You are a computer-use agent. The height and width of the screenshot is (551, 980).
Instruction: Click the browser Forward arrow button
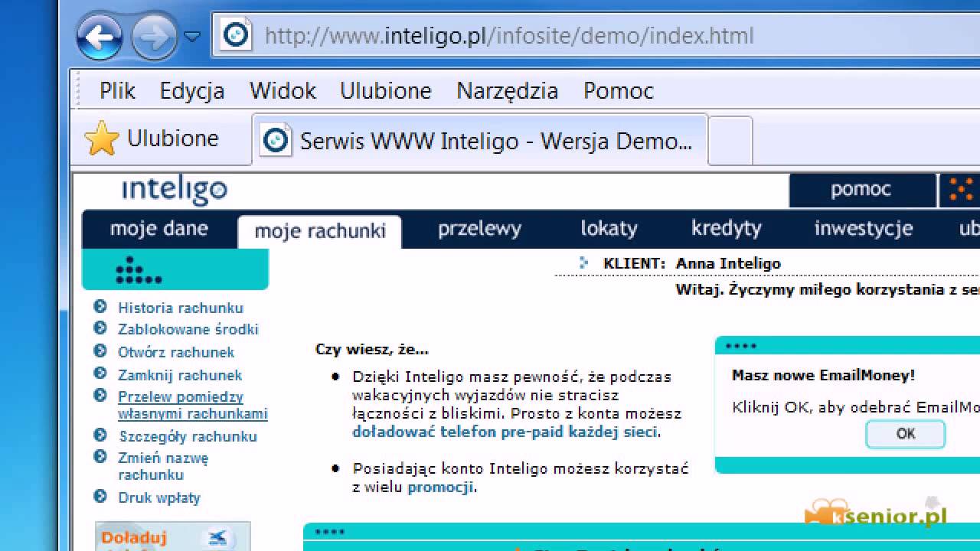[x=154, y=36]
